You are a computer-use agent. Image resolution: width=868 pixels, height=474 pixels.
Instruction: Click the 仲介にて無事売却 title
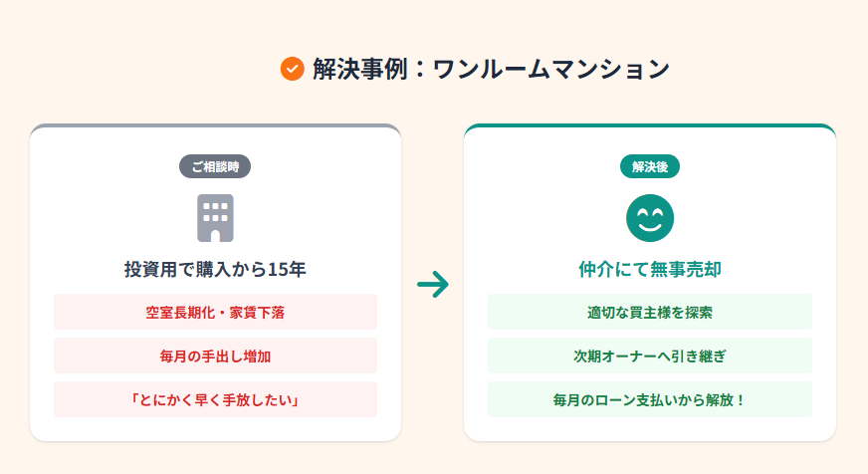[650, 269]
